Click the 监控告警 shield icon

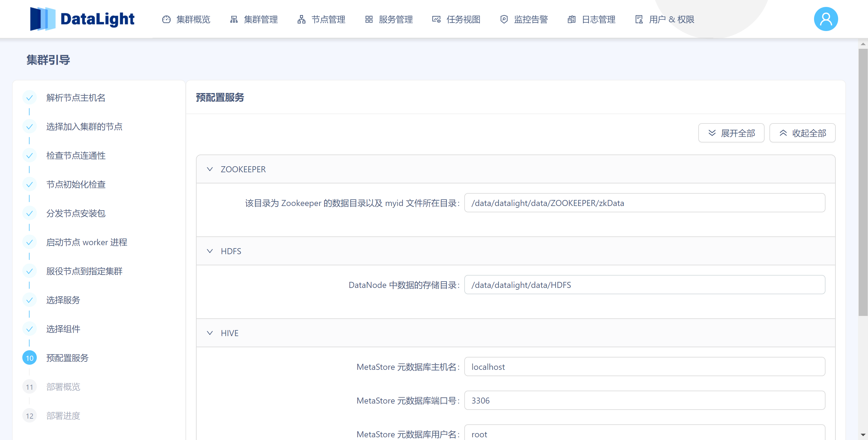pyautogui.click(x=504, y=20)
